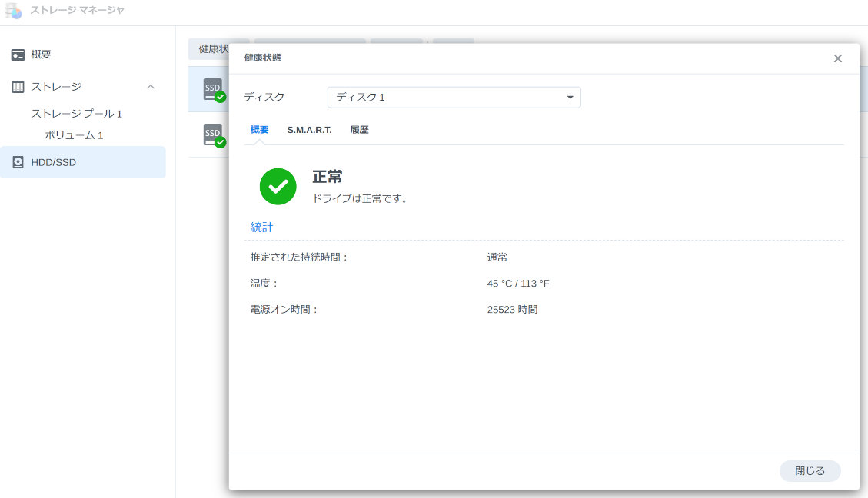The width and height of the screenshot is (868, 498).
Task: Click the 通常 lifespan value
Action: [x=497, y=257]
